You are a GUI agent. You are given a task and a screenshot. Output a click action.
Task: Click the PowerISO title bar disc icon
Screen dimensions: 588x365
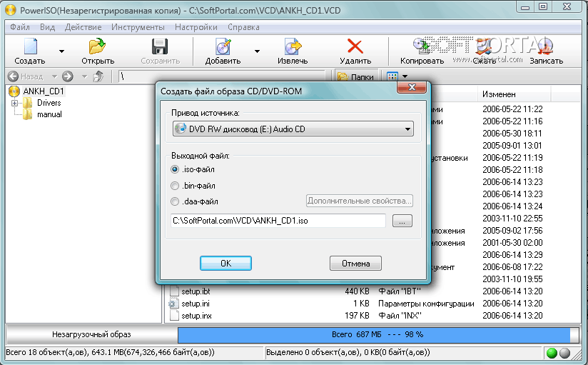[x=11, y=10]
